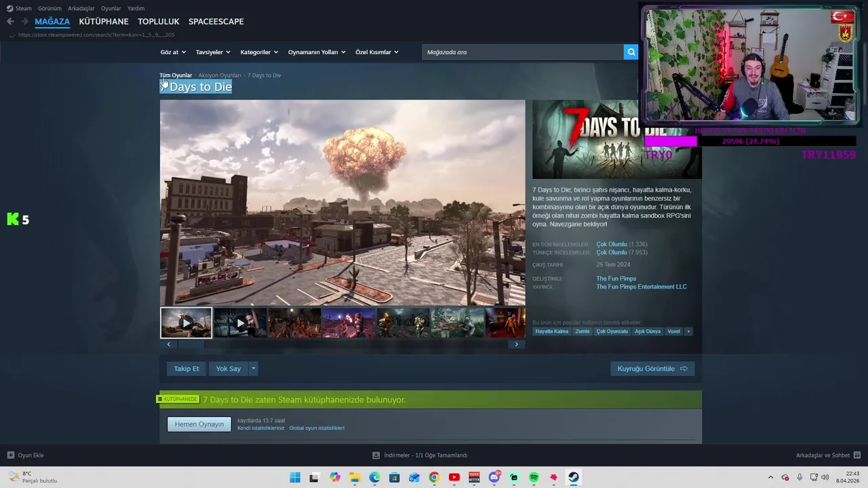Open YouTube from the taskbar

click(454, 477)
